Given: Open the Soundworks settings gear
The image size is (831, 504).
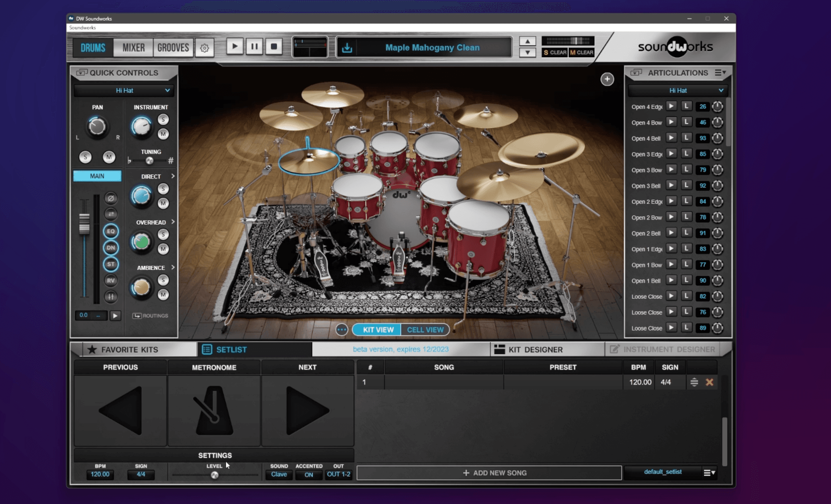Looking at the screenshot, I should 205,47.
